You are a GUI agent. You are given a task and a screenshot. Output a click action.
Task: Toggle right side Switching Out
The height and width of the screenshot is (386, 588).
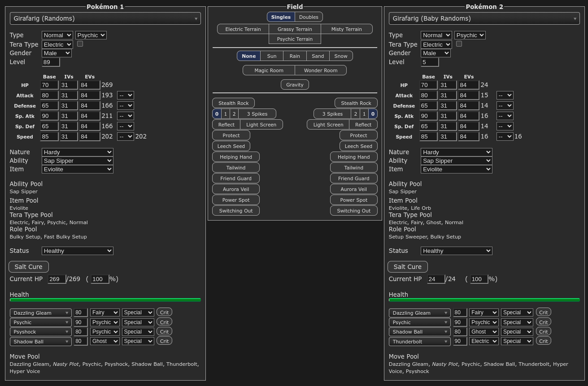coord(354,211)
